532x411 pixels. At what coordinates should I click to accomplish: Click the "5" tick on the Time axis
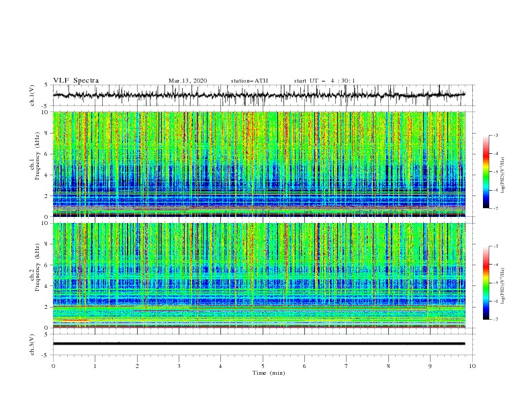click(x=263, y=366)
